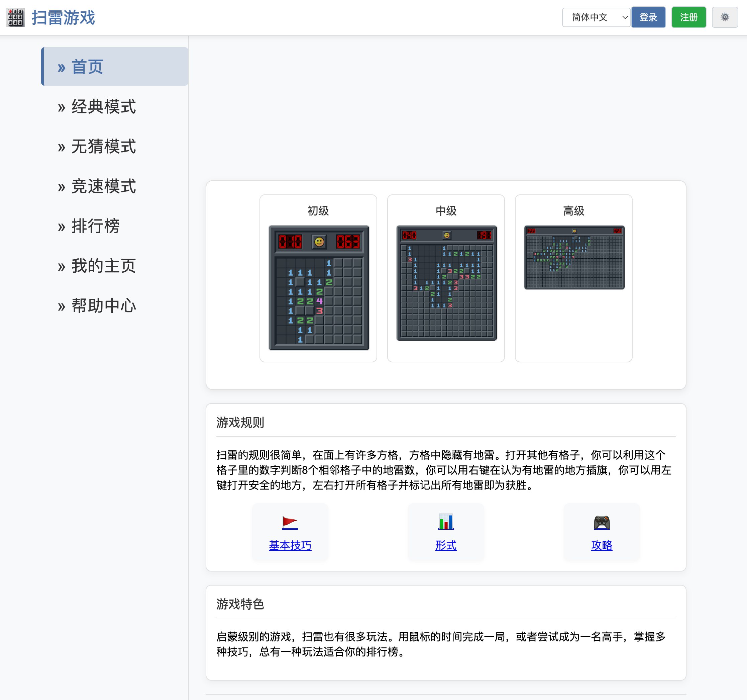This screenshot has height=700, width=747.
Task: Open the 攻略 link
Action: [x=601, y=545]
